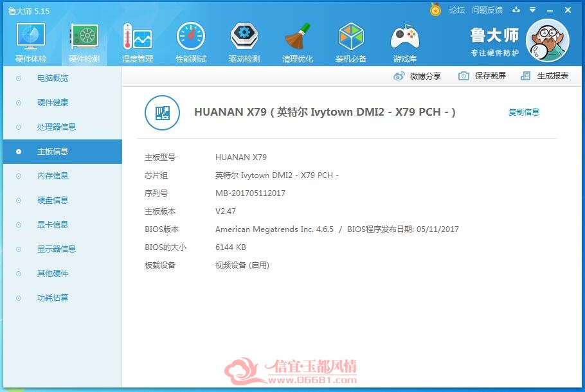Click BIOS version American Megatrends text
Viewport: 585px width, 392px height.
click(x=274, y=229)
